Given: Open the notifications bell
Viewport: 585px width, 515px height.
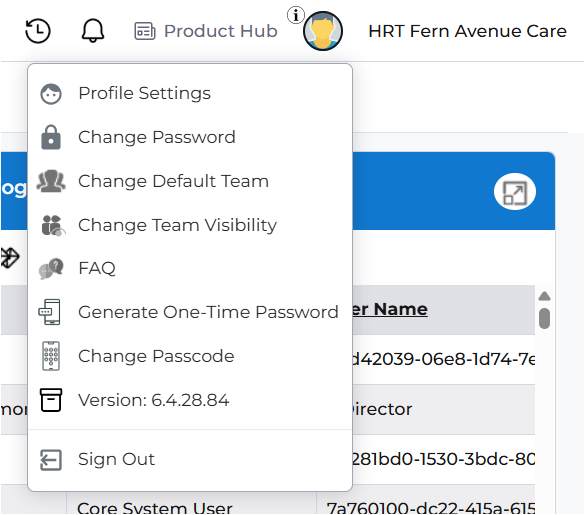Looking at the screenshot, I should [93, 31].
